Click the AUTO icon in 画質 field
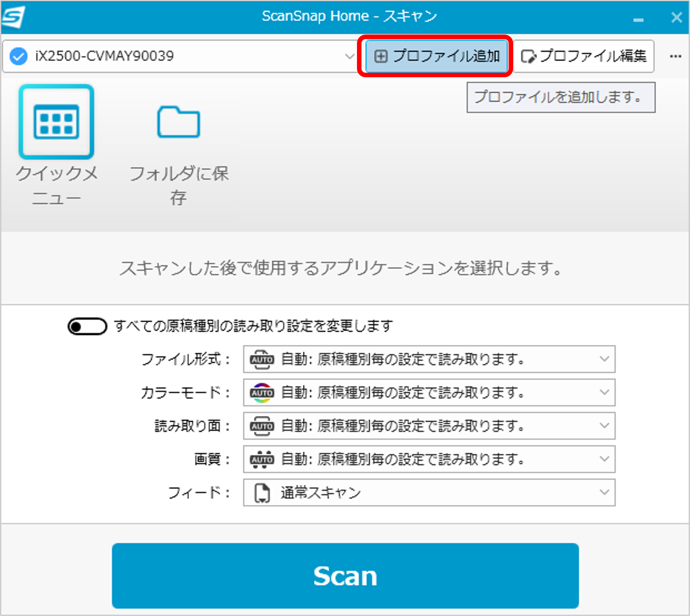This screenshot has height=616, width=690. (262, 459)
